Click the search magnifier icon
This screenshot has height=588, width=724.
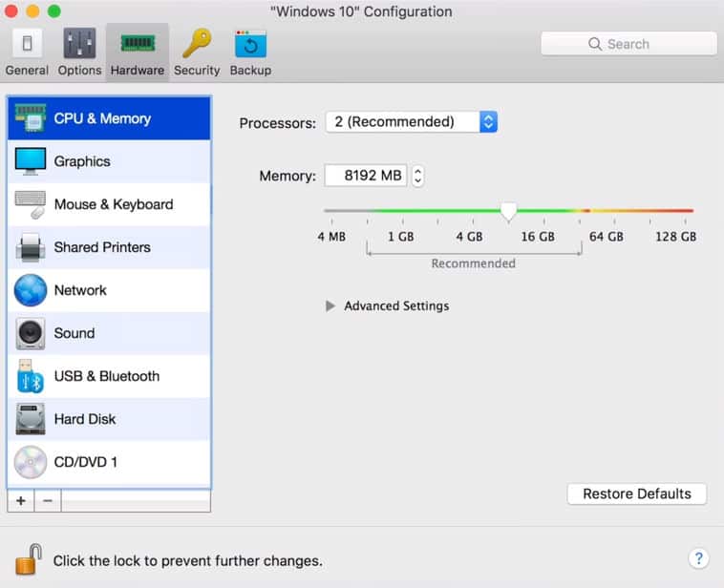click(x=595, y=44)
